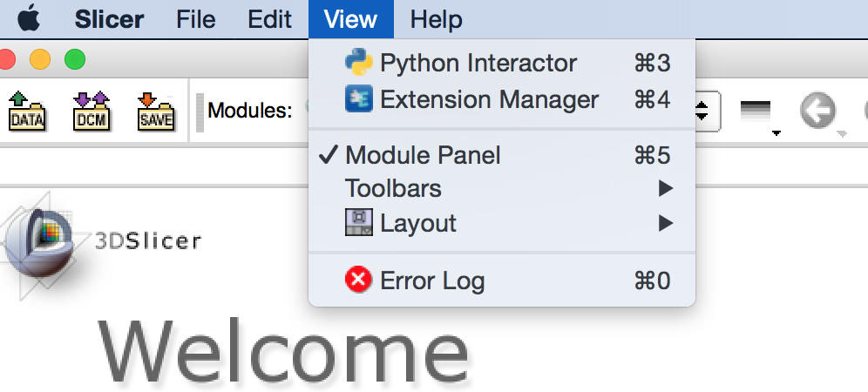Click the toolbar drag handle before Modules
868x392 pixels.
[200, 112]
